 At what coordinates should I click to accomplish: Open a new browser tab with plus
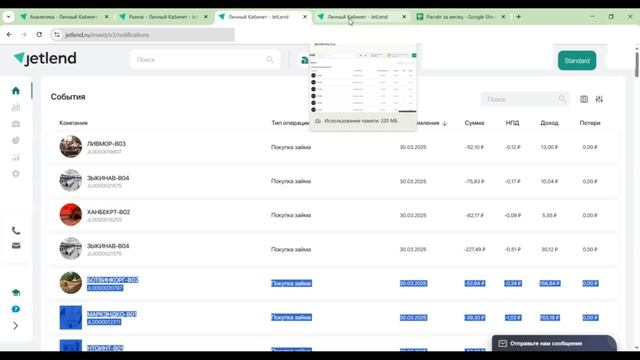click(518, 17)
